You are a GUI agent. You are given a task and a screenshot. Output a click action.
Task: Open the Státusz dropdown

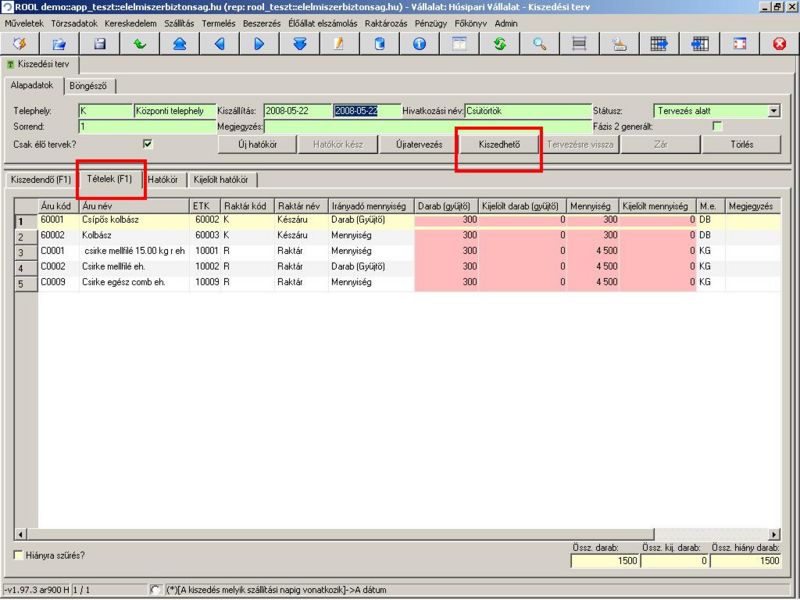click(x=773, y=111)
